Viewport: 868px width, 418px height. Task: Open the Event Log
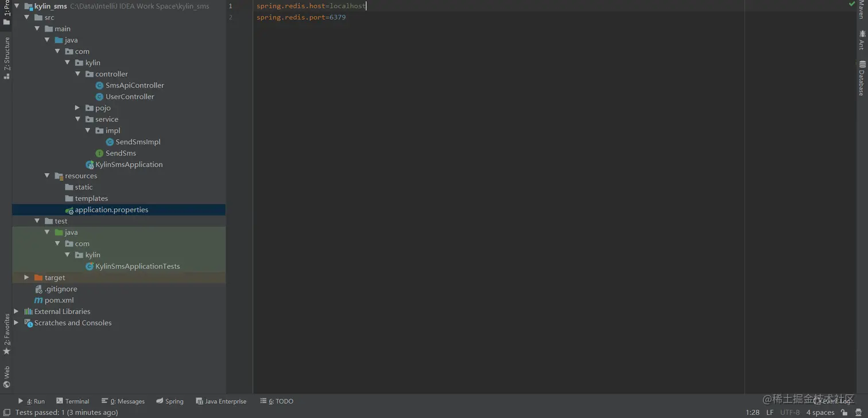coord(833,401)
